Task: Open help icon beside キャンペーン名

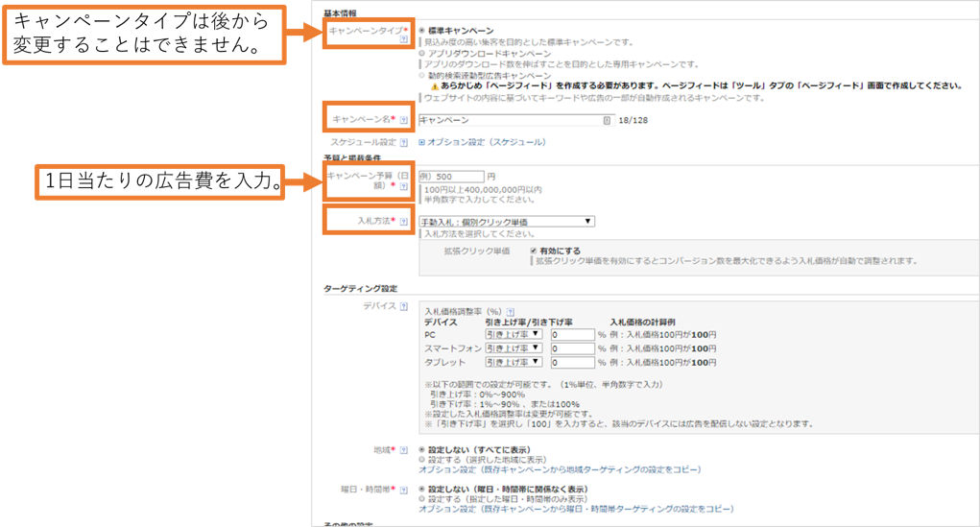Action: [x=404, y=119]
